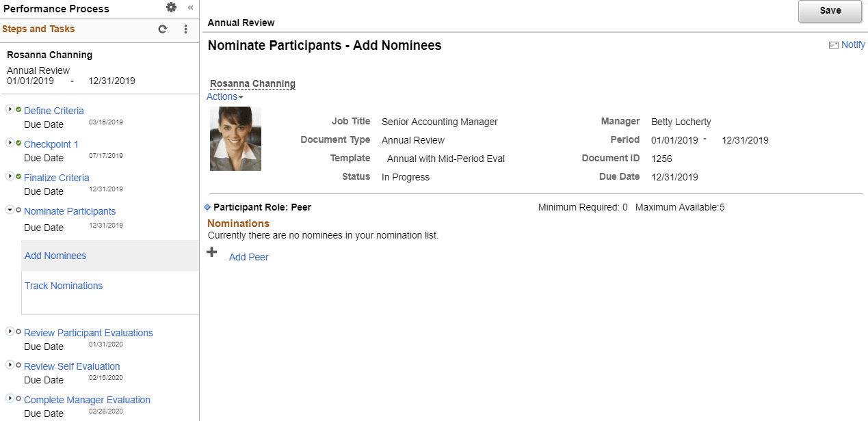Click the Save button
The image size is (868, 421).
(830, 11)
